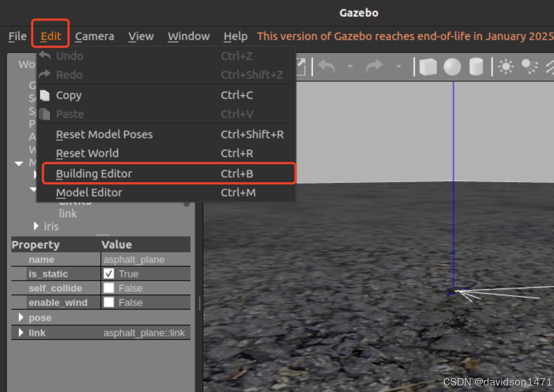Open the undo history dropdown arrow
554x392 pixels.
tap(350, 66)
